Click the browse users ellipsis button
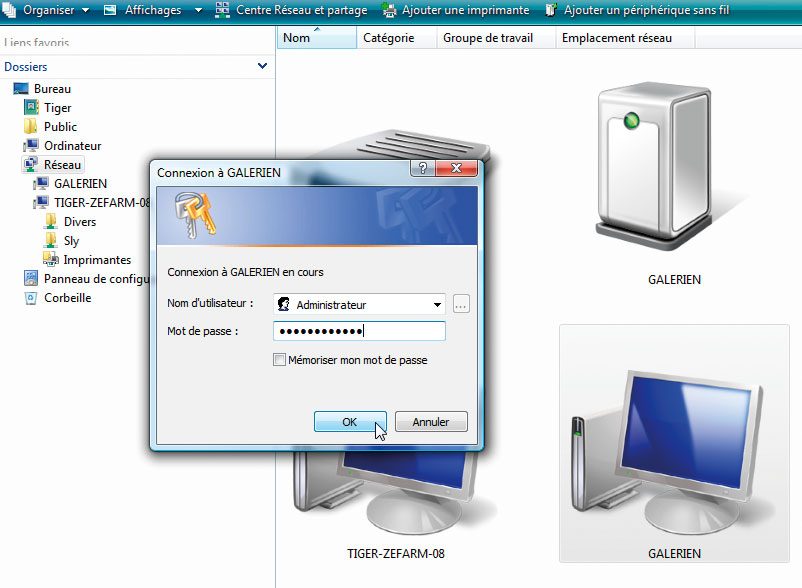The width and height of the screenshot is (802, 588). coord(461,304)
